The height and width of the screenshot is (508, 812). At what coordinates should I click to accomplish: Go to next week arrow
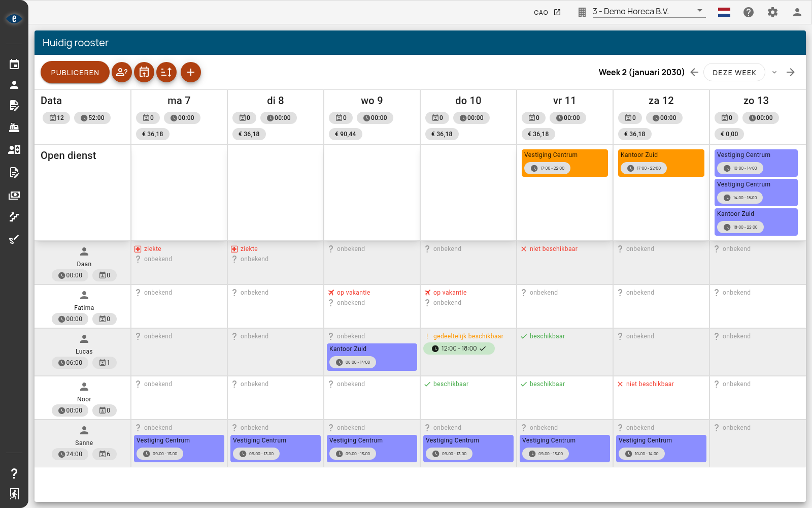(791, 72)
